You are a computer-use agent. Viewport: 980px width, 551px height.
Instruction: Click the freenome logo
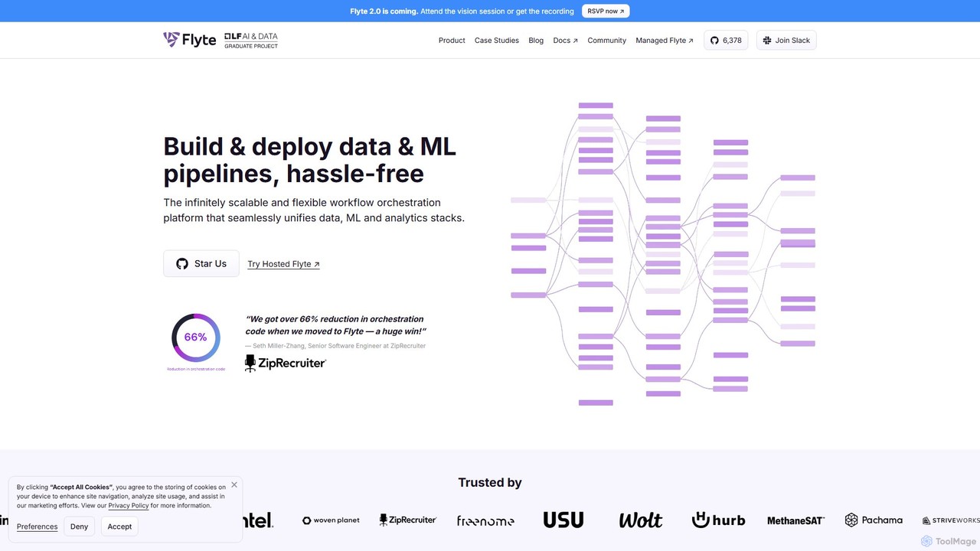click(x=485, y=520)
